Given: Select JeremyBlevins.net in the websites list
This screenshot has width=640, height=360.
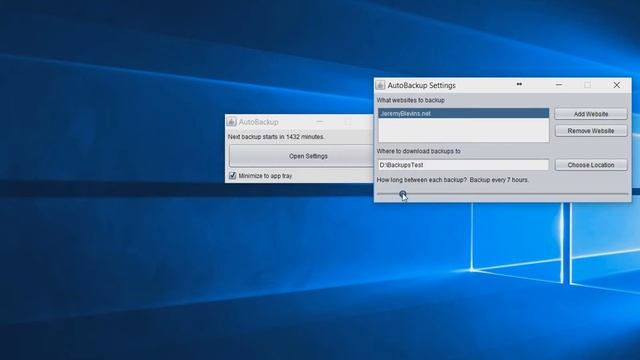Looking at the screenshot, I should click(463, 113).
